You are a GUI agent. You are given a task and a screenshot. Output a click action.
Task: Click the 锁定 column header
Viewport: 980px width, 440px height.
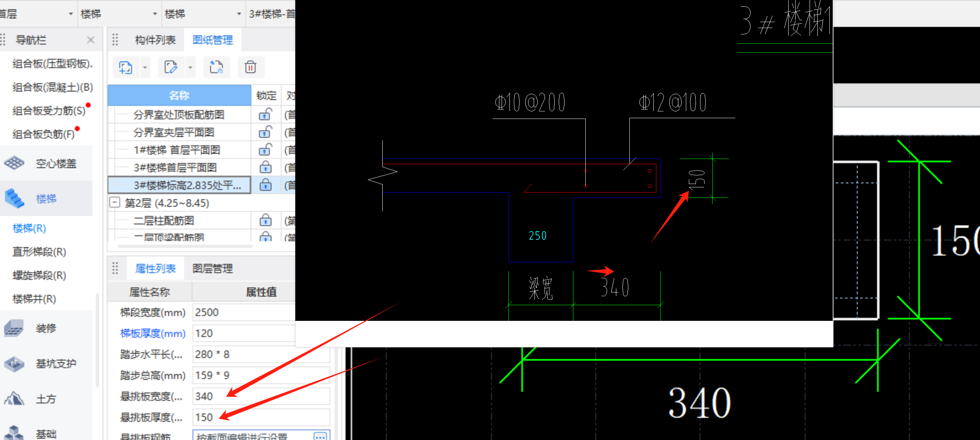click(x=266, y=95)
